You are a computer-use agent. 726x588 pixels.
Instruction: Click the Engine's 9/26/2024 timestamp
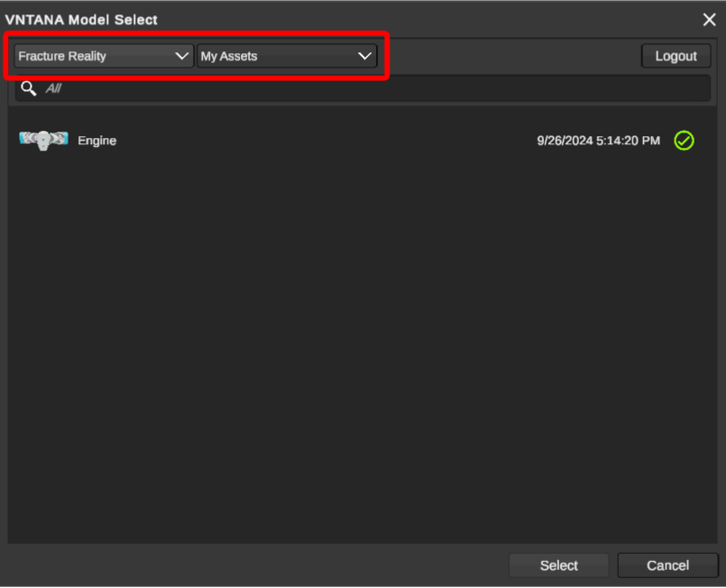[x=598, y=141]
